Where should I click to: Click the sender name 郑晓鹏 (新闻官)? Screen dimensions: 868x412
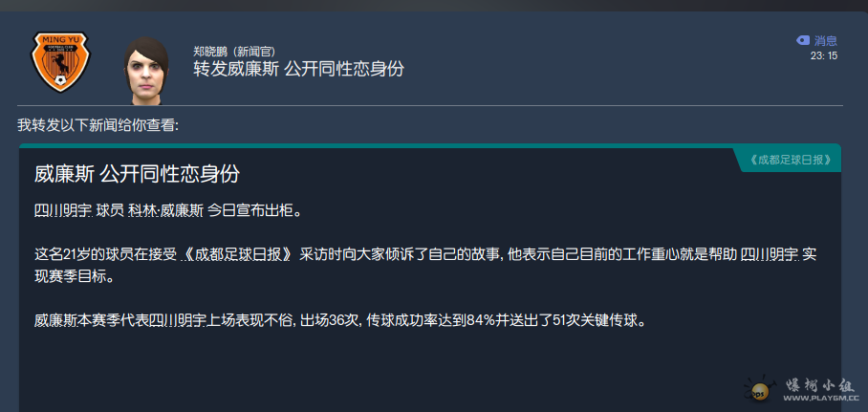click(234, 51)
